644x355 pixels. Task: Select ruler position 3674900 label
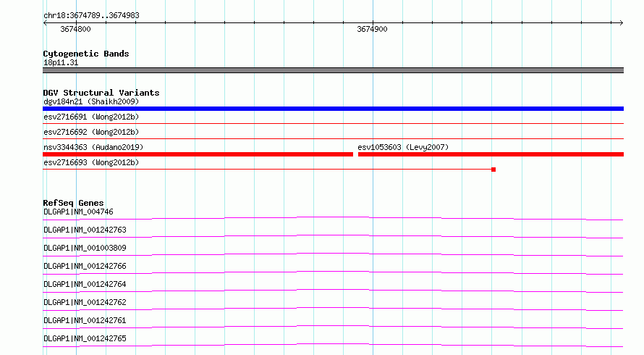[x=372, y=29]
